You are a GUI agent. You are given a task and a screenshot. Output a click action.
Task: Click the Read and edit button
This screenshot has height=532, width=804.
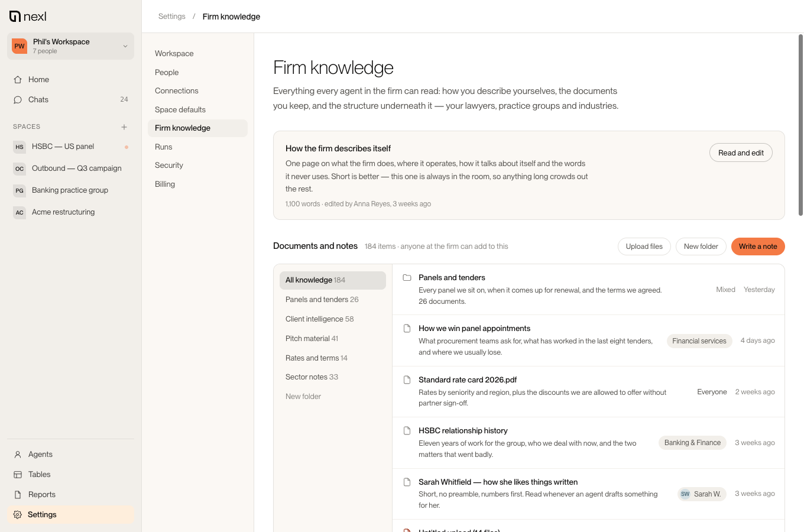(741, 153)
